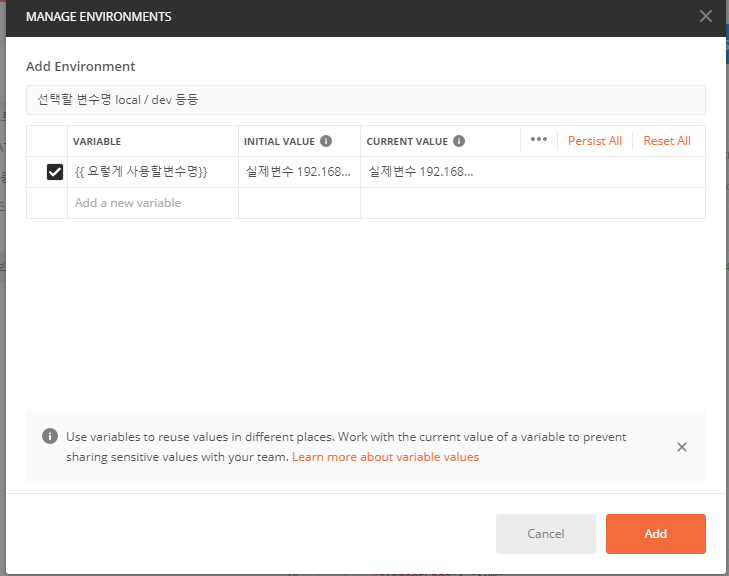Dismiss the variables info banner

(x=682, y=447)
